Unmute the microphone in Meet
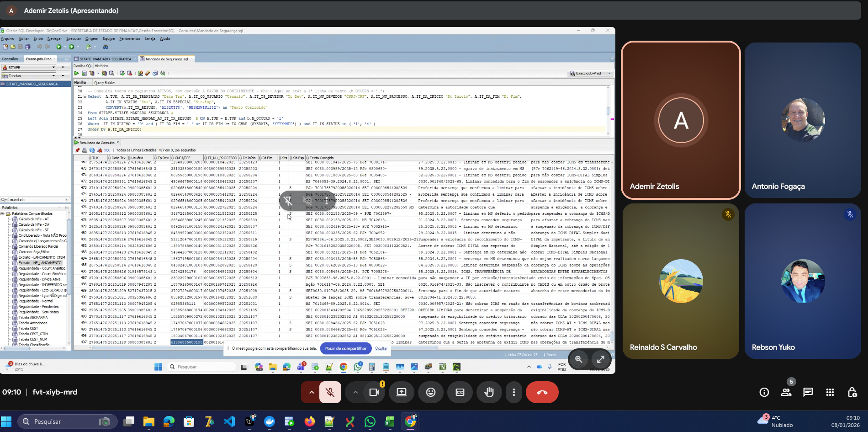 330,392
